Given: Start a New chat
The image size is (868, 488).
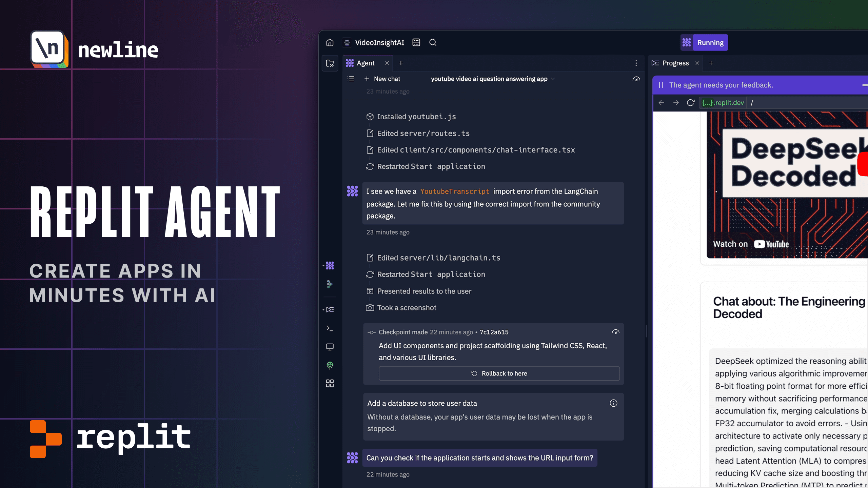Looking at the screenshot, I should 382,79.
